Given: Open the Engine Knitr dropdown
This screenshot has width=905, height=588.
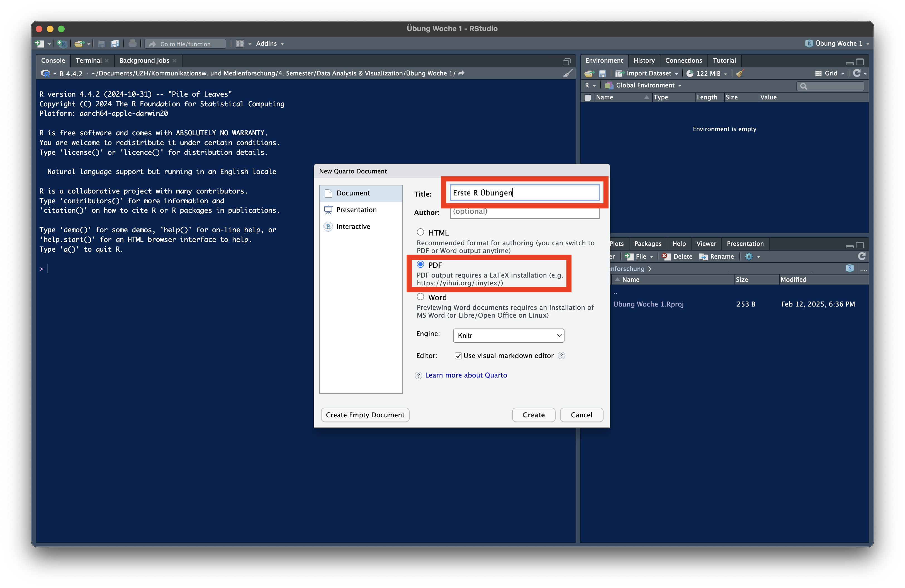Looking at the screenshot, I should click(509, 335).
